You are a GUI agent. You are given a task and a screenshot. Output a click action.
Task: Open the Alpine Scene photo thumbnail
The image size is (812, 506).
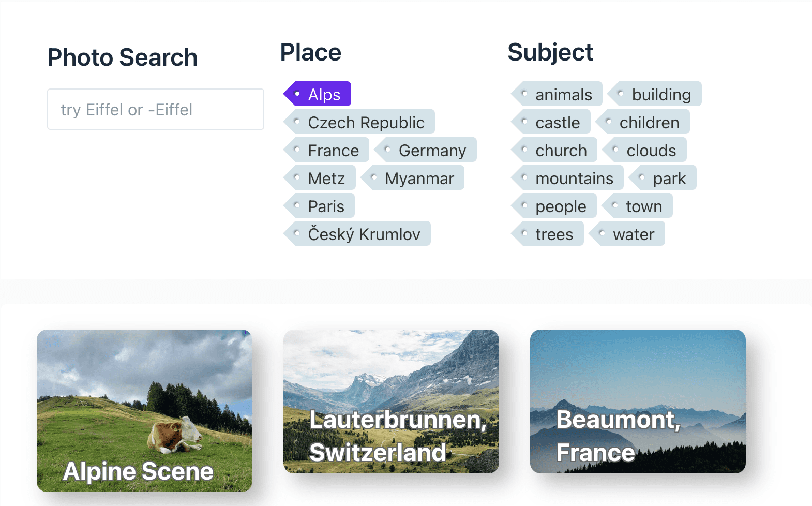pos(144,410)
